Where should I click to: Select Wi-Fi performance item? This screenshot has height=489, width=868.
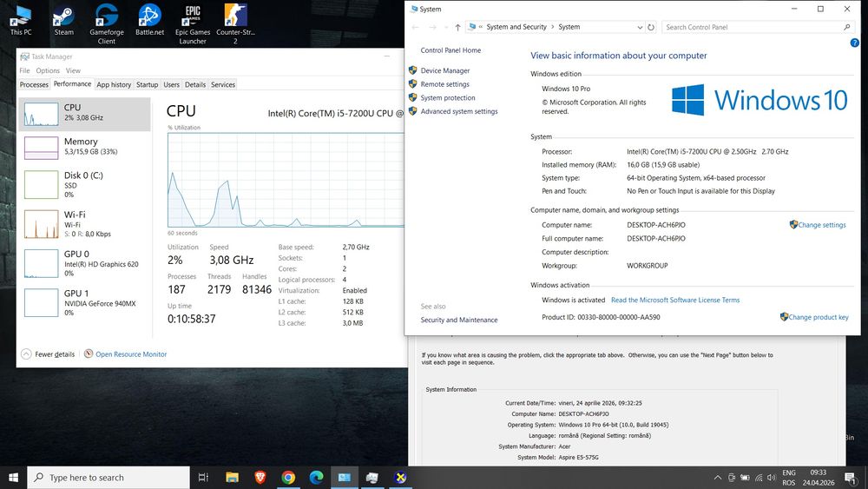85,223
